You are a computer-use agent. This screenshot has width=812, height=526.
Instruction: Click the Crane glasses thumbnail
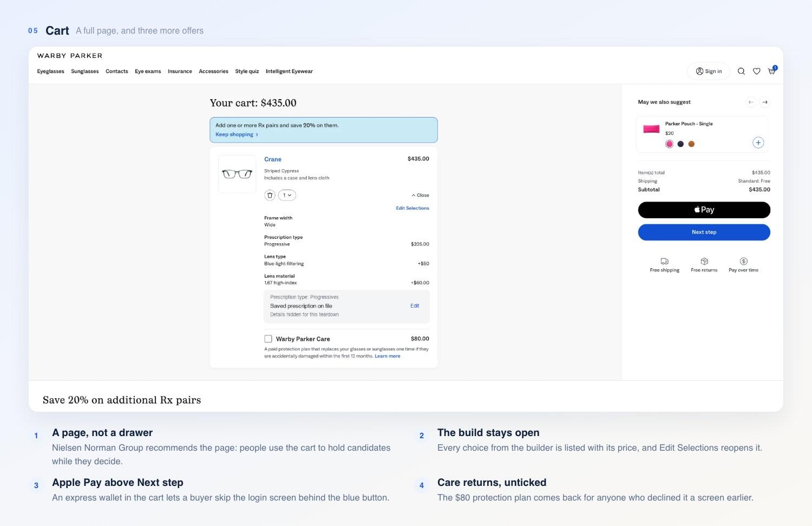click(237, 174)
